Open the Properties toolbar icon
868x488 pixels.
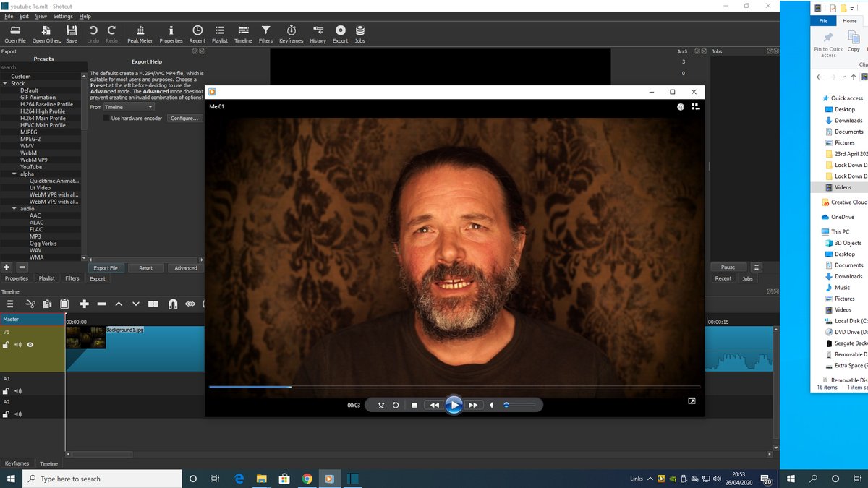pos(171,34)
